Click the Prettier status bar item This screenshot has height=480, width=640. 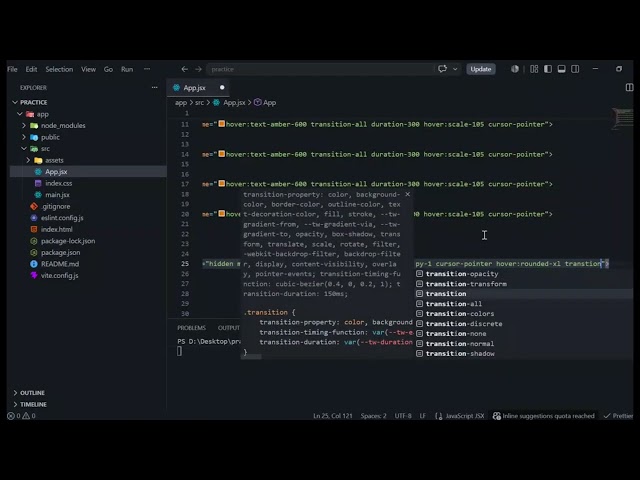[618, 416]
